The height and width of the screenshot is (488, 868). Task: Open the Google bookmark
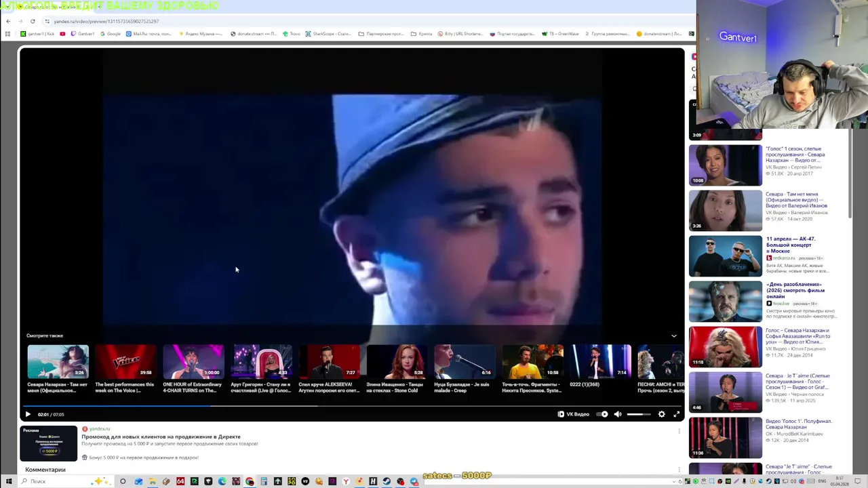[x=110, y=34]
